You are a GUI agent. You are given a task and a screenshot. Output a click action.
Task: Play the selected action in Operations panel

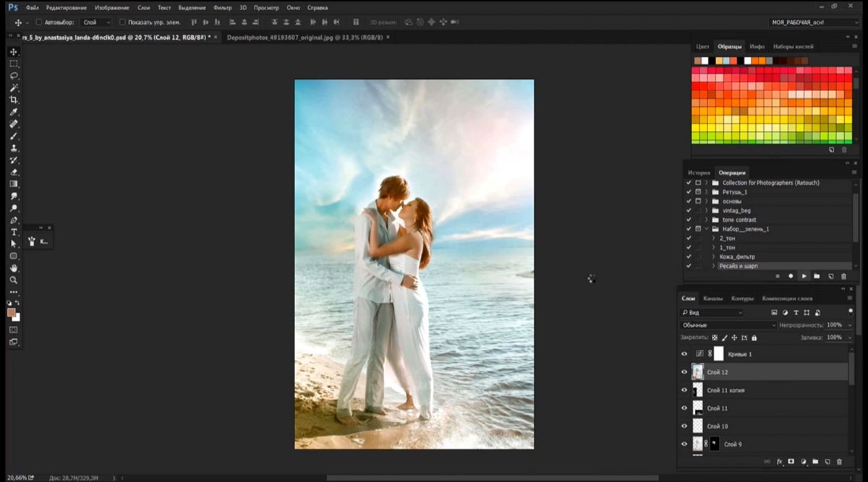tap(804, 276)
